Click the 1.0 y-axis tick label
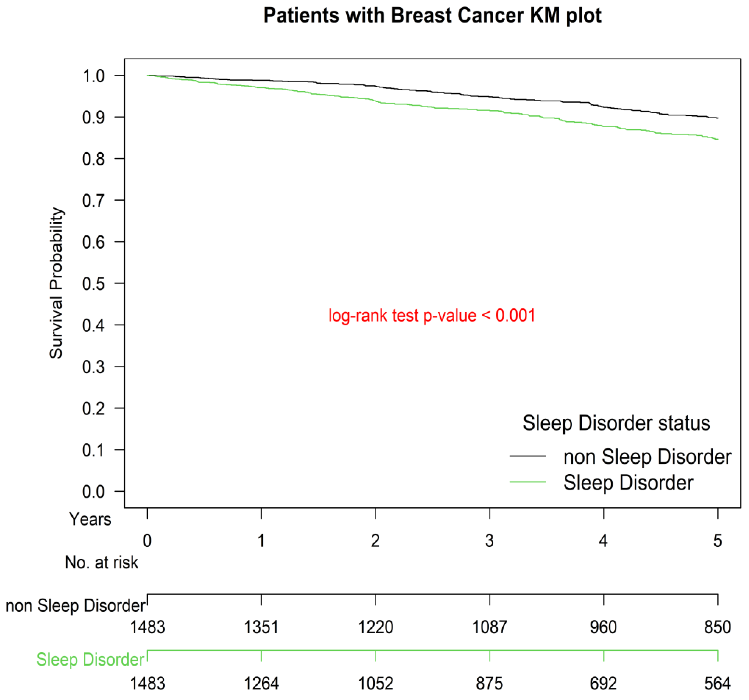749x700 pixels. pos(93,76)
